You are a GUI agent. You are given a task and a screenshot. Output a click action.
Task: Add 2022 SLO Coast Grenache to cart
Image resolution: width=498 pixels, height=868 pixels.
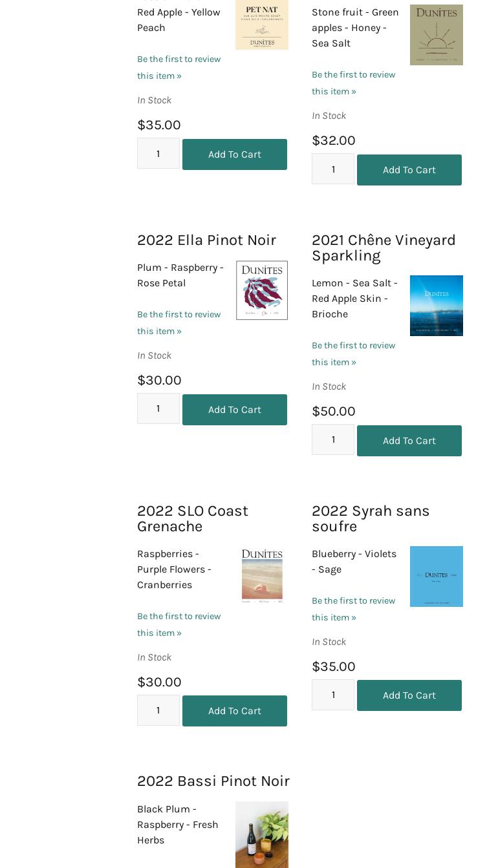tap(234, 711)
